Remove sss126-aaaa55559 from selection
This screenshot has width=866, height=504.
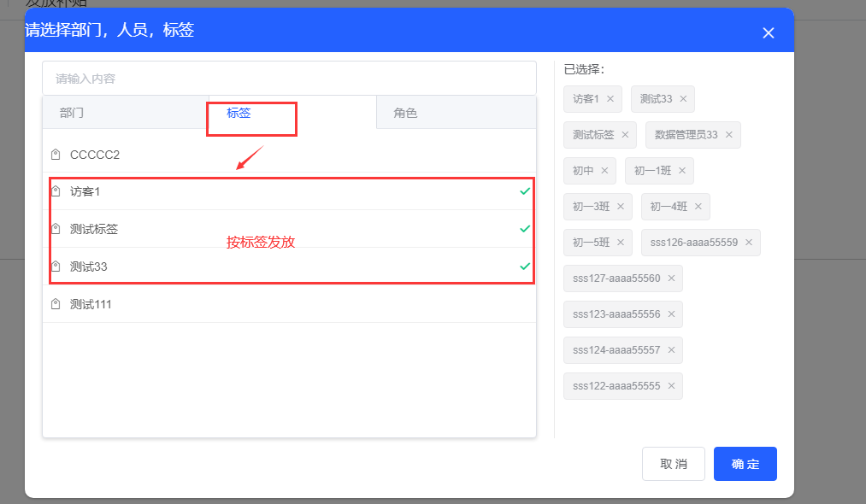coord(748,243)
